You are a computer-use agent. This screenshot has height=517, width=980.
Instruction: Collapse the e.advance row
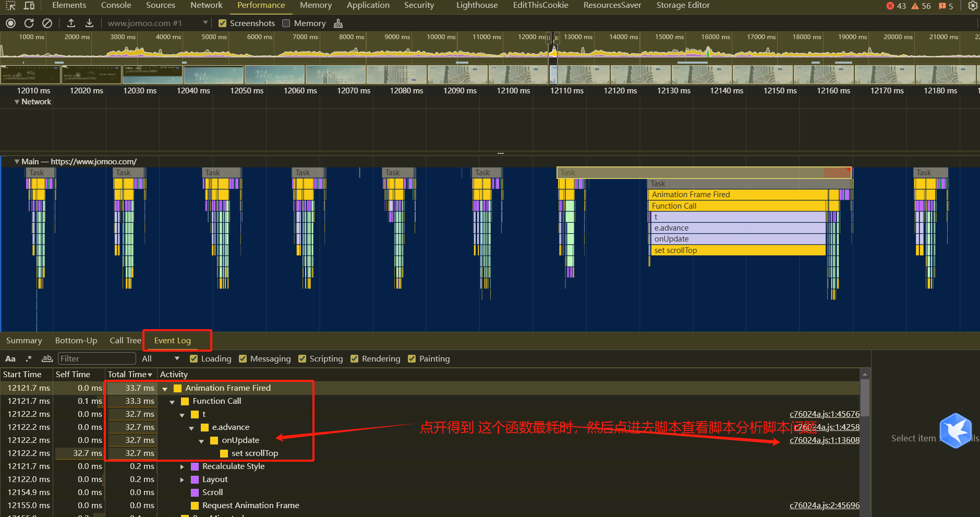click(192, 428)
